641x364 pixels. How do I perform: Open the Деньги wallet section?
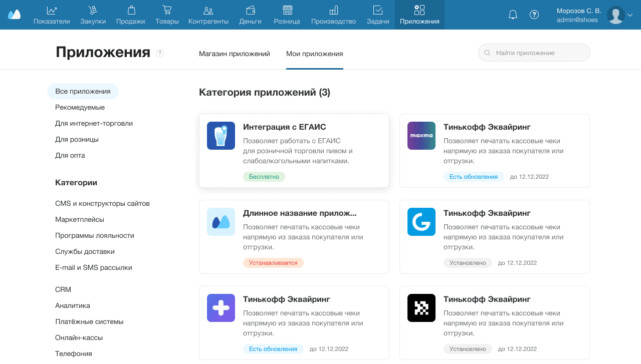250,15
